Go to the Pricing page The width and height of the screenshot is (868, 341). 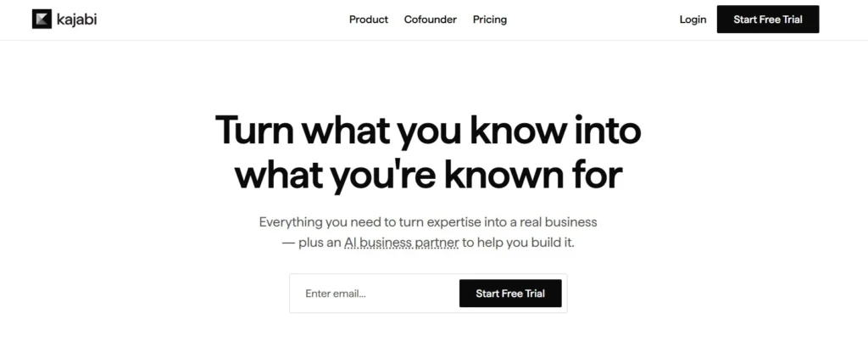pyautogui.click(x=490, y=20)
